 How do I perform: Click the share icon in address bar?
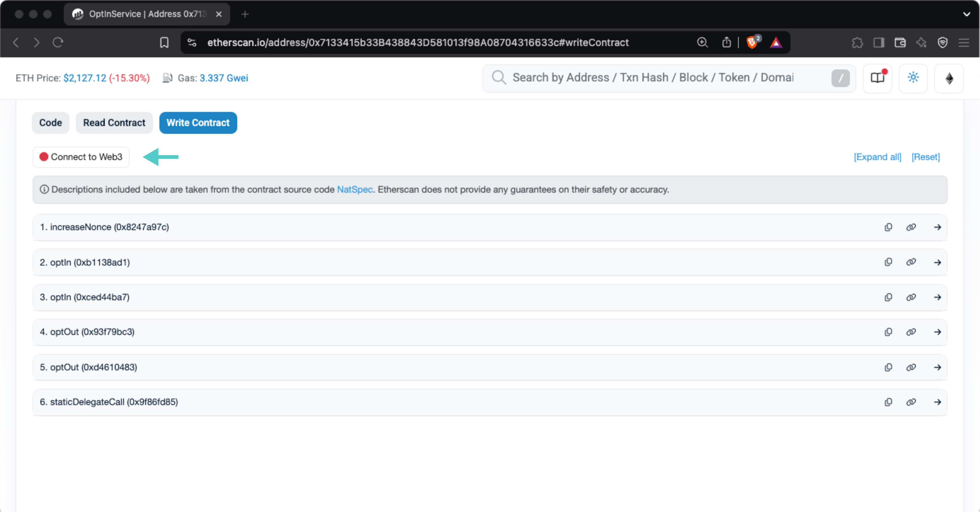pos(726,42)
